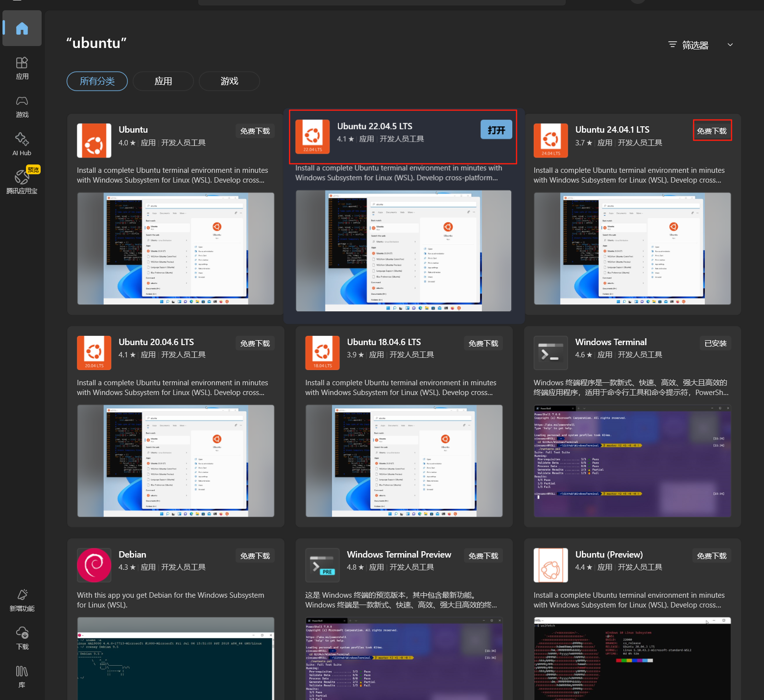The image size is (764, 700).
Task: Click the Windows Terminal Preview app icon
Action: click(322, 565)
